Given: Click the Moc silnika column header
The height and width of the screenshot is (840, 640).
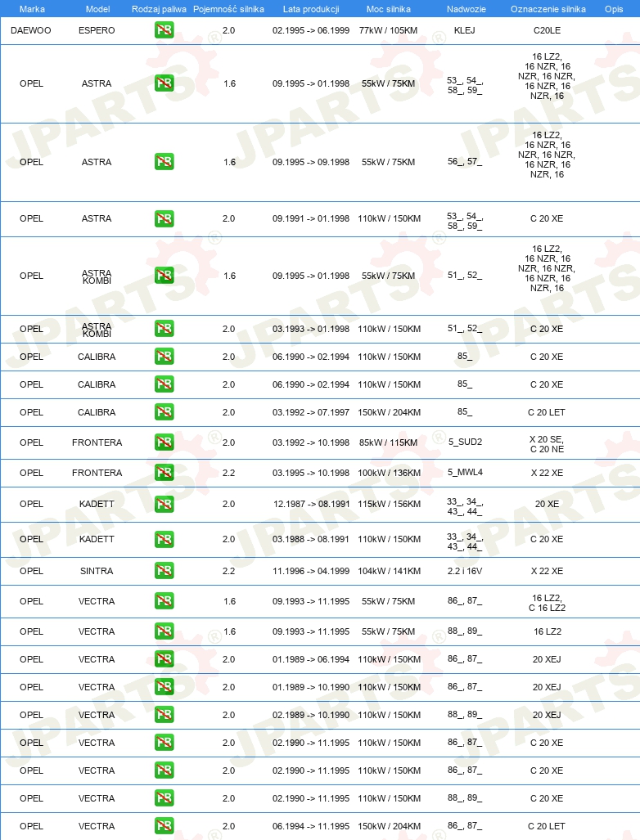Looking at the screenshot, I should coord(389,9).
